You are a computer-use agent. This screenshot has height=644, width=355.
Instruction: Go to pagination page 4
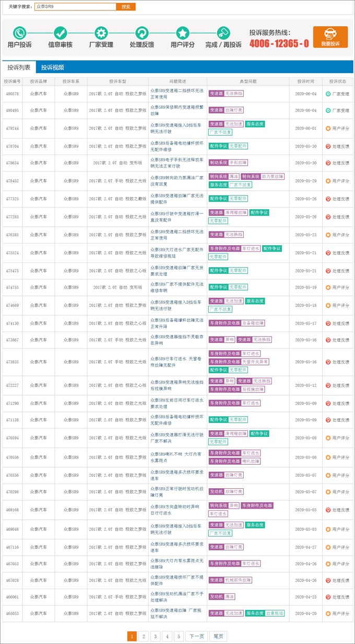point(167,636)
